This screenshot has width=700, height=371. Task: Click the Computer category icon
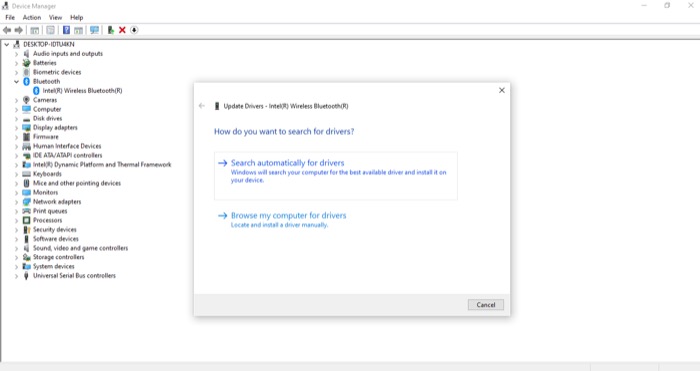(26, 109)
